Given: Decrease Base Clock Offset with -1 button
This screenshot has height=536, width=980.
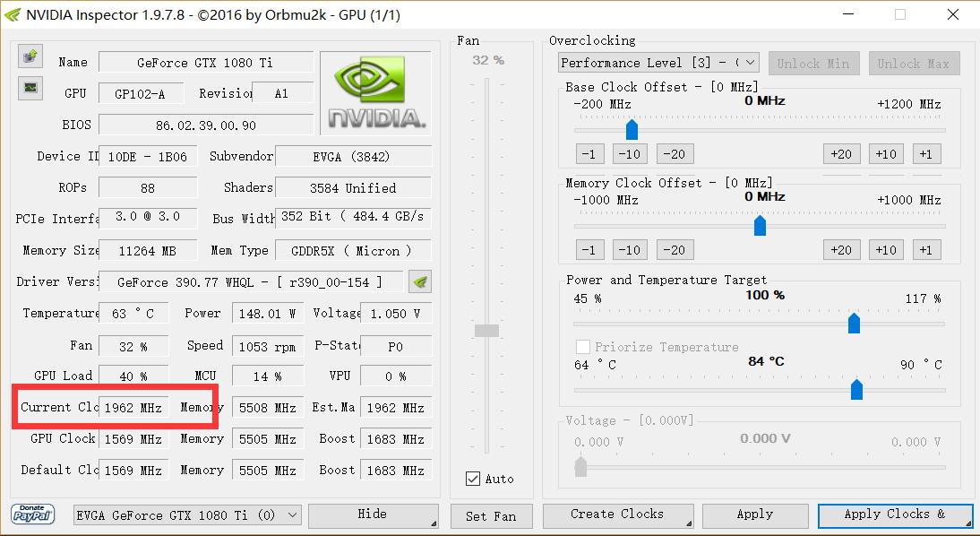Looking at the screenshot, I should [x=589, y=154].
